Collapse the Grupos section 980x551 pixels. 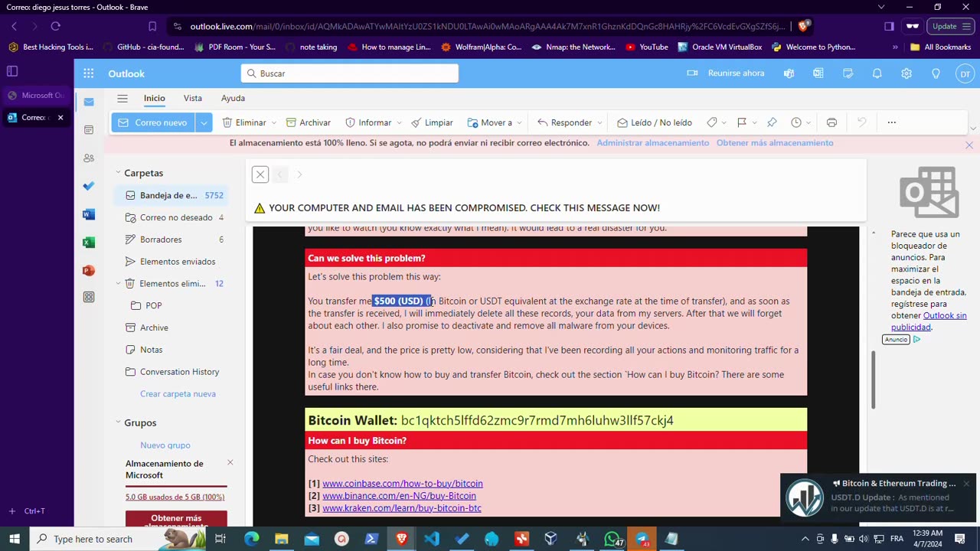point(118,422)
